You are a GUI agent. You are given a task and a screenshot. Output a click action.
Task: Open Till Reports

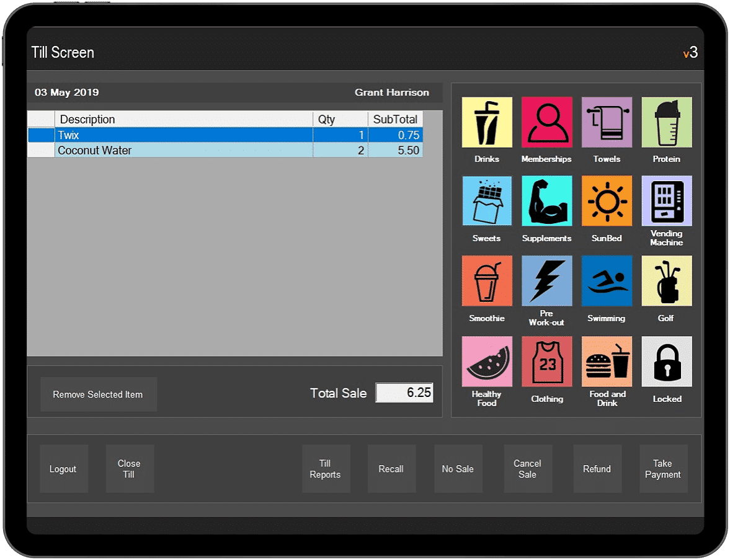[326, 469]
